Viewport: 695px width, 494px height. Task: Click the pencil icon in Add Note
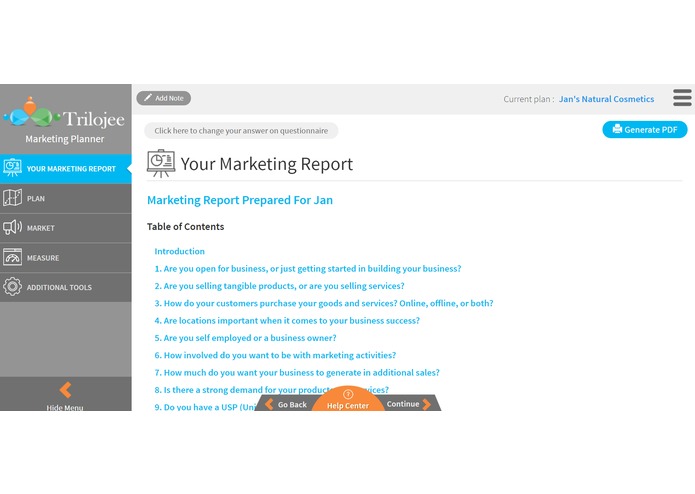148,97
